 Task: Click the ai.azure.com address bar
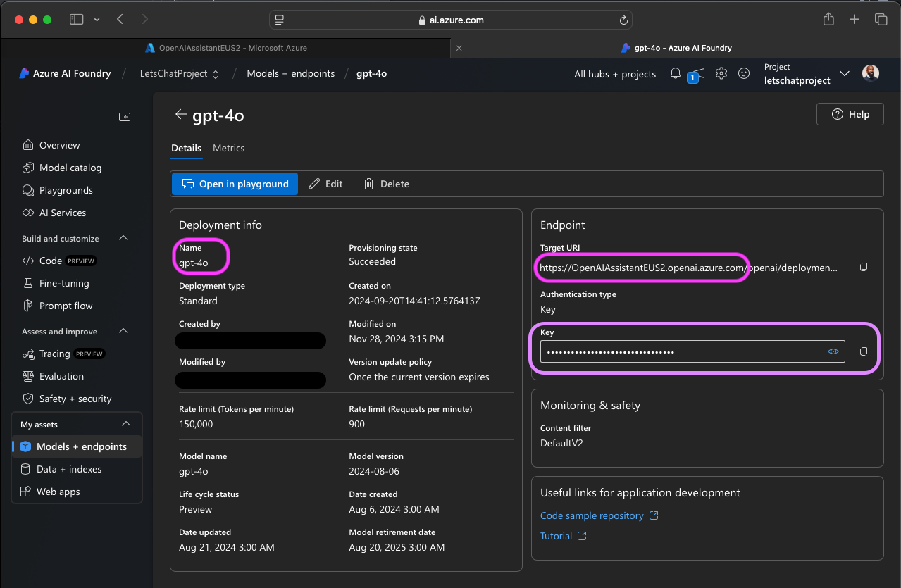coord(450,20)
